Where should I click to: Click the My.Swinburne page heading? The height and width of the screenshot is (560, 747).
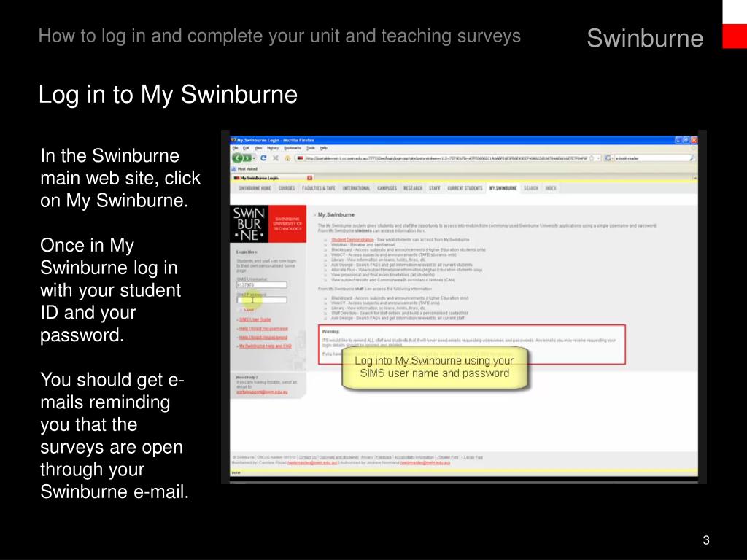pyautogui.click(x=336, y=215)
